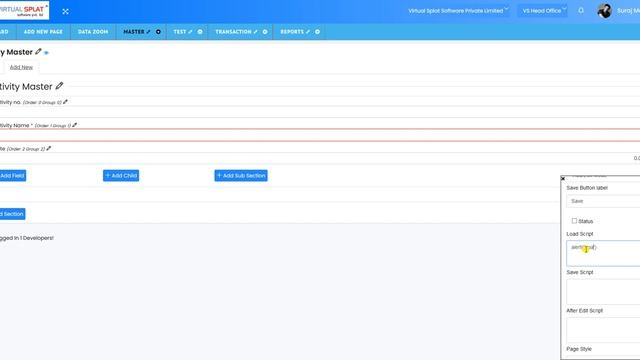Open the DATA ZOOM menu item
The width and height of the screenshot is (640, 360).
93,32
